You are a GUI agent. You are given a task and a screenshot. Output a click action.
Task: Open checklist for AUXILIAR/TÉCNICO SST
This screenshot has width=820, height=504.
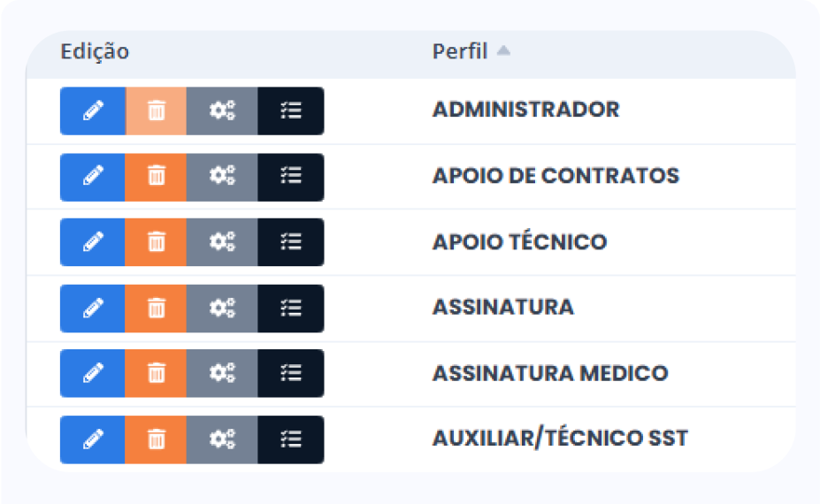[x=291, y=439]
